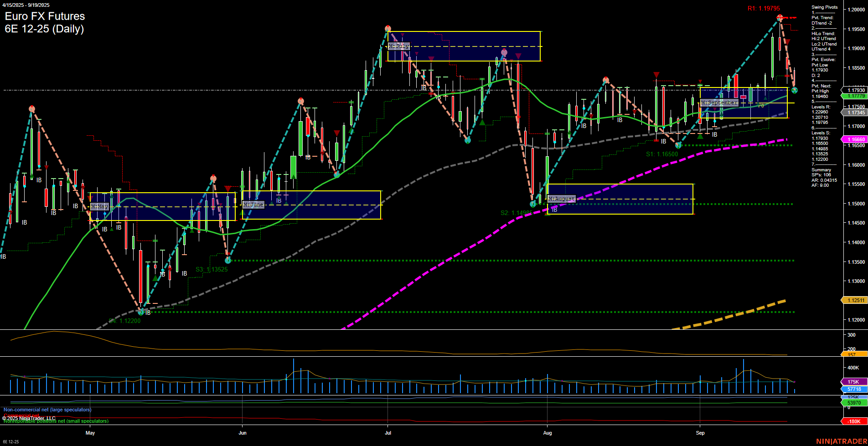The width and height of the screenshot is (868, 446).
Task: Click the '© 2025 NinjaTrader, LLC' copyright text
Action: (29, 418)
